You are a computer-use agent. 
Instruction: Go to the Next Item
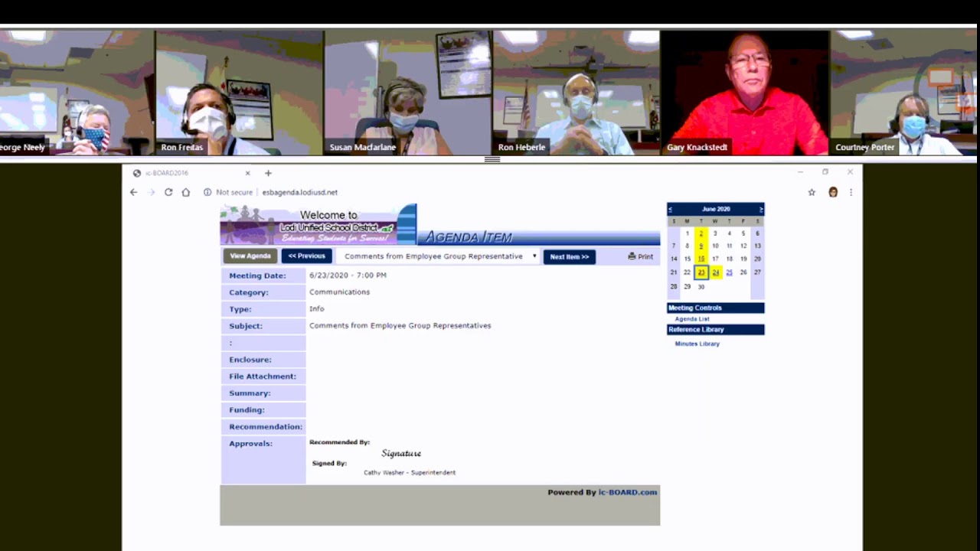pos(569,257)
